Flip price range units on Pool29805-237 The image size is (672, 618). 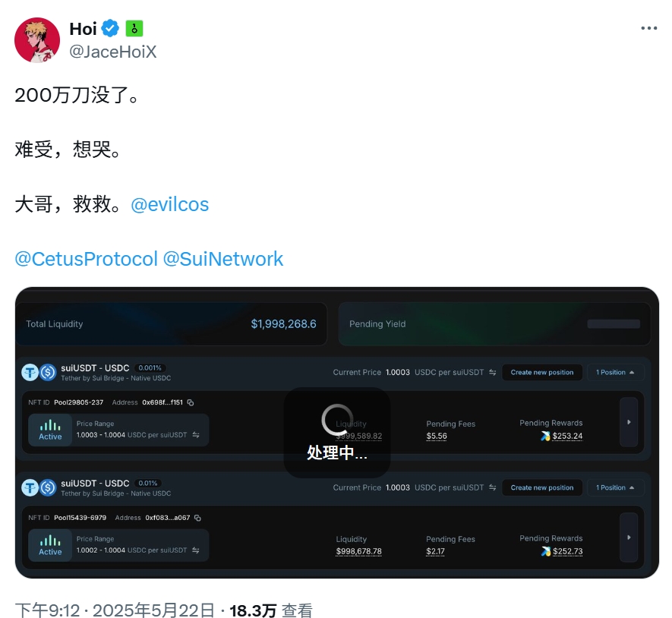(x=196, y=435)
